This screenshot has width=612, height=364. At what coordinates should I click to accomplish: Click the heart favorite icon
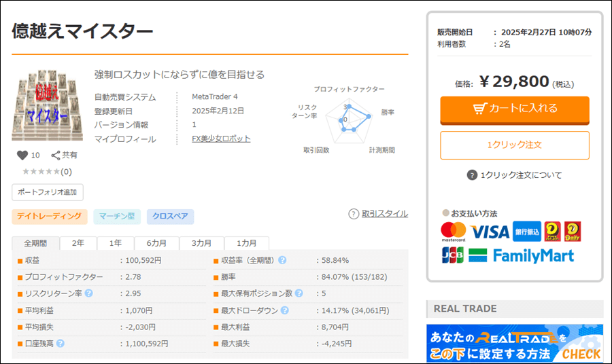point(22,155)
